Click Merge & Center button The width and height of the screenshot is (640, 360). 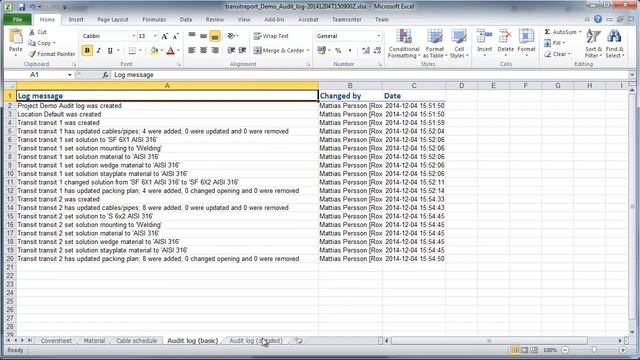click(279, 50)
